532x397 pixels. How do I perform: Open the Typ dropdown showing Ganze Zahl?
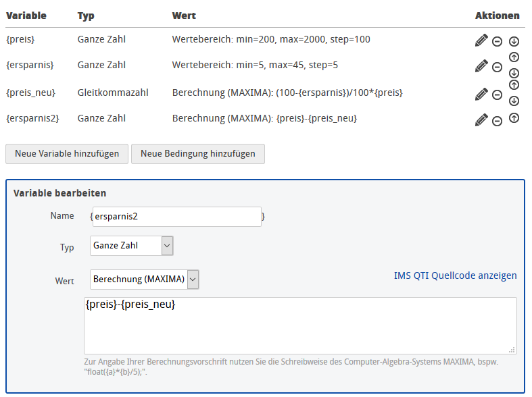(132, 246)
